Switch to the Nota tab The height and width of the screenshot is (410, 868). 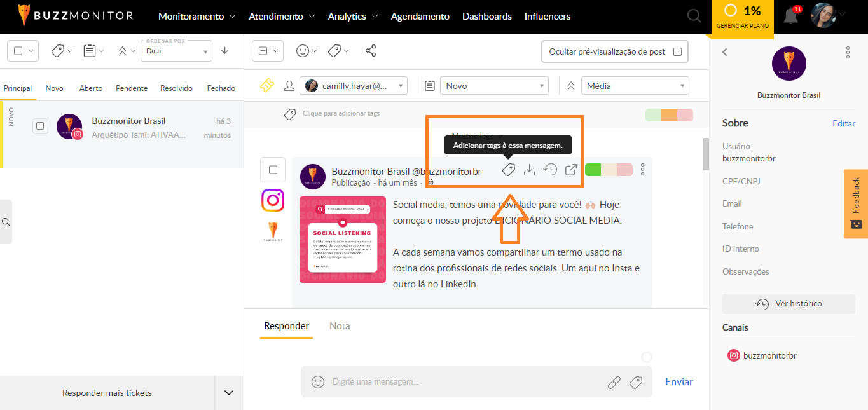[x=340, y=326]
